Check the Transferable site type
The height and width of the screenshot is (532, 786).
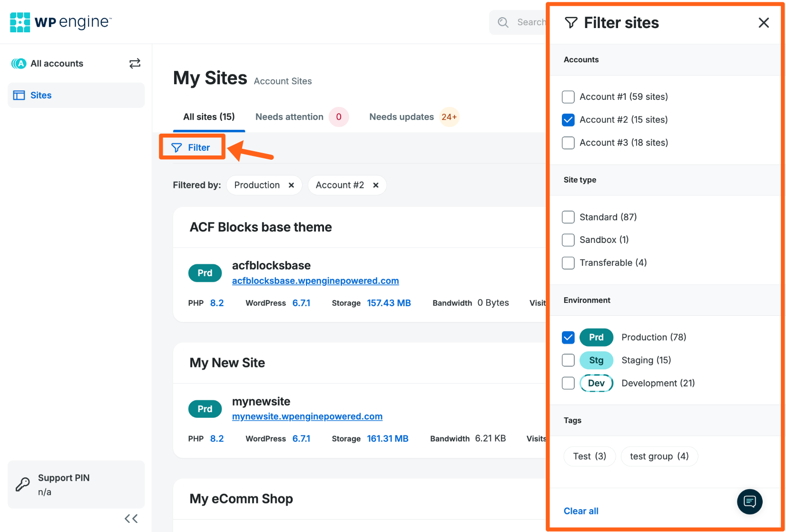click(568, 263)
